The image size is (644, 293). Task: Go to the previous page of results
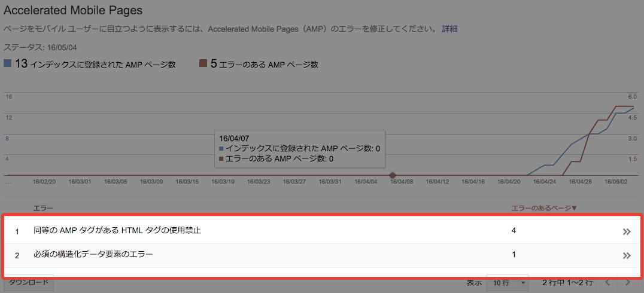point(607,282)
